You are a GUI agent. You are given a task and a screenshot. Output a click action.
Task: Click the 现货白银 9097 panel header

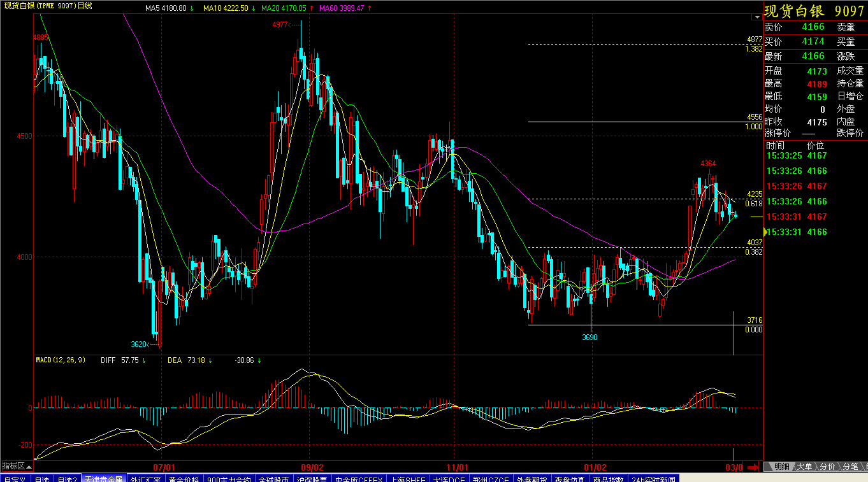coord(815,11)
